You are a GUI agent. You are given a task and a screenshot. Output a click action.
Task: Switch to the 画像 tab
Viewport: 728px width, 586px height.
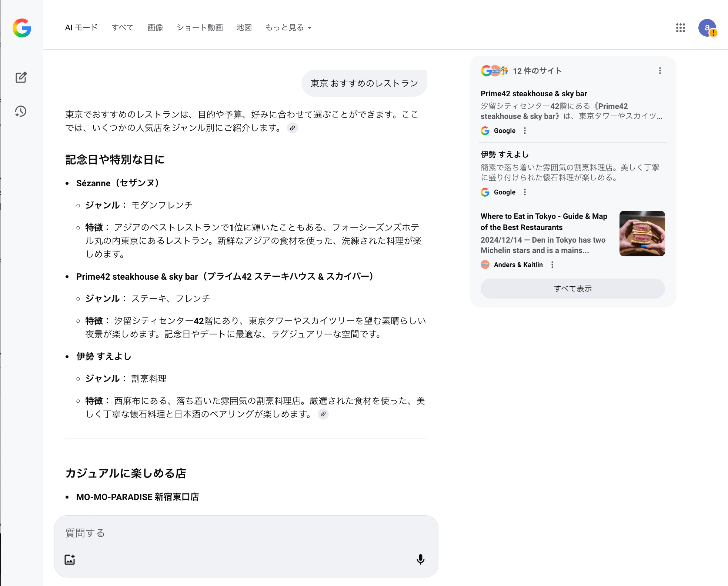pyautogui.click(x=155, y=28)
